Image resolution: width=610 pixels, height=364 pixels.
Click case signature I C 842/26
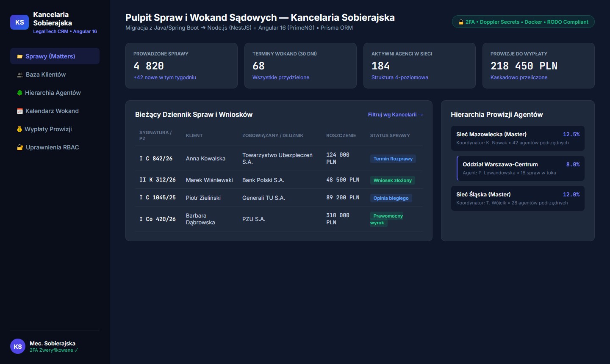pos(156,159)
